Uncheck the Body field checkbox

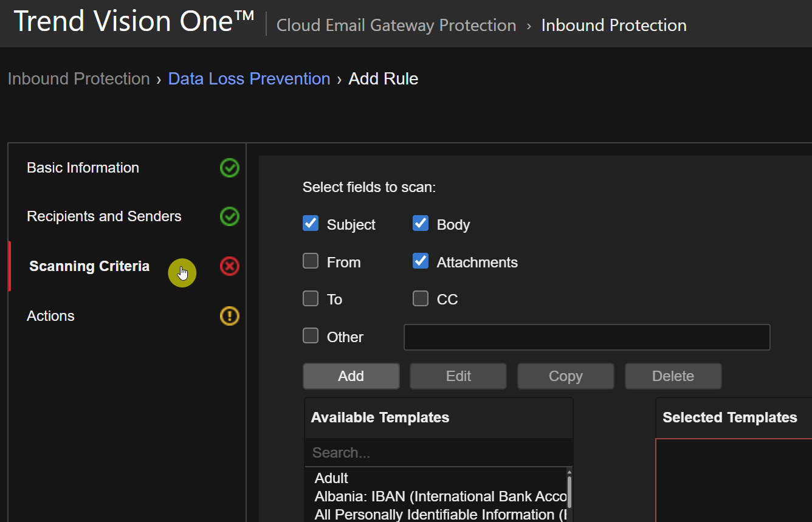421,224
